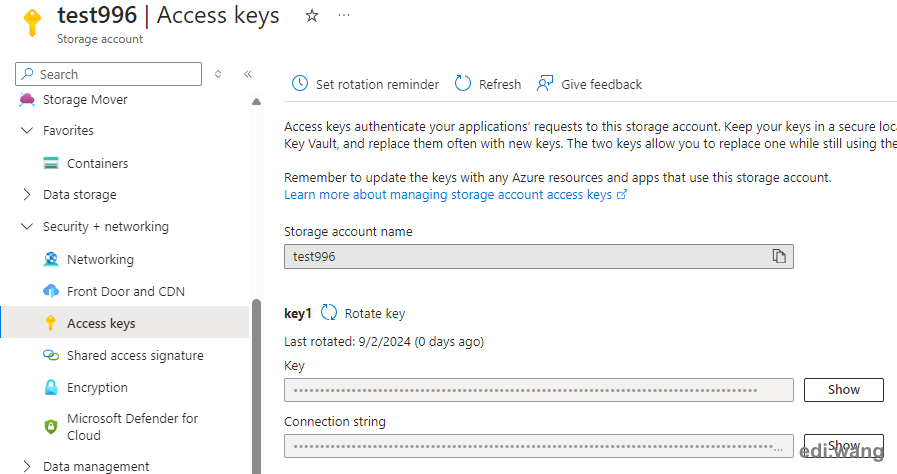Favorite this page with the star icon
The height and width of the screenshot is (474, 897).
[312, 15]
